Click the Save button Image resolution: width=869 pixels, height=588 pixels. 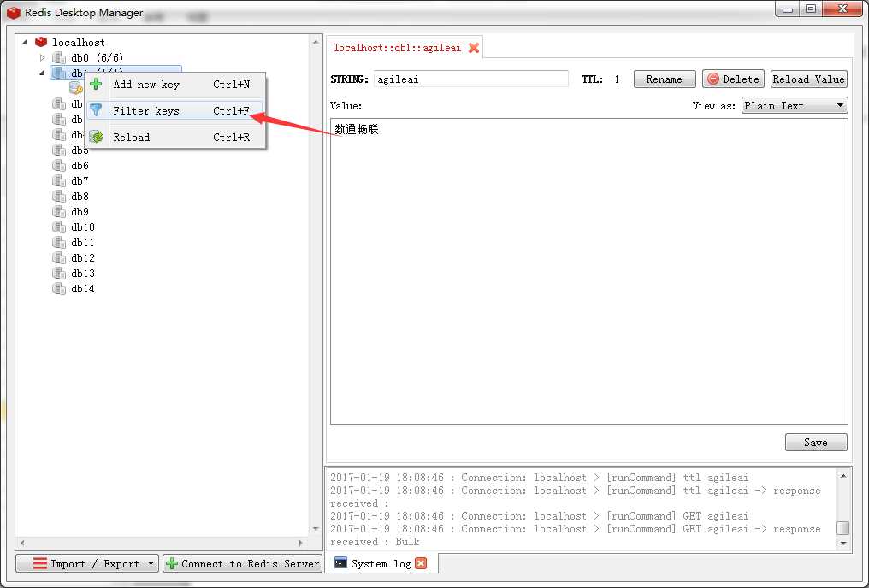[816, 443]
